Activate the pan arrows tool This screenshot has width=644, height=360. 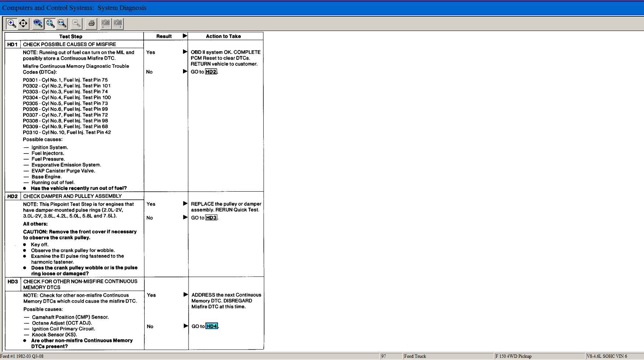coord(23,24)
